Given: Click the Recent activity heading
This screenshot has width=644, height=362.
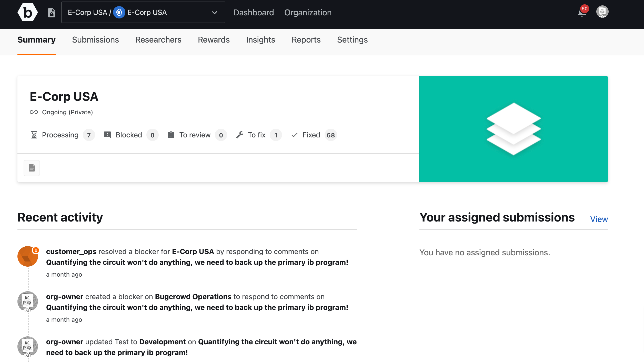Looking at the screenshot, I should pos(60,217).
